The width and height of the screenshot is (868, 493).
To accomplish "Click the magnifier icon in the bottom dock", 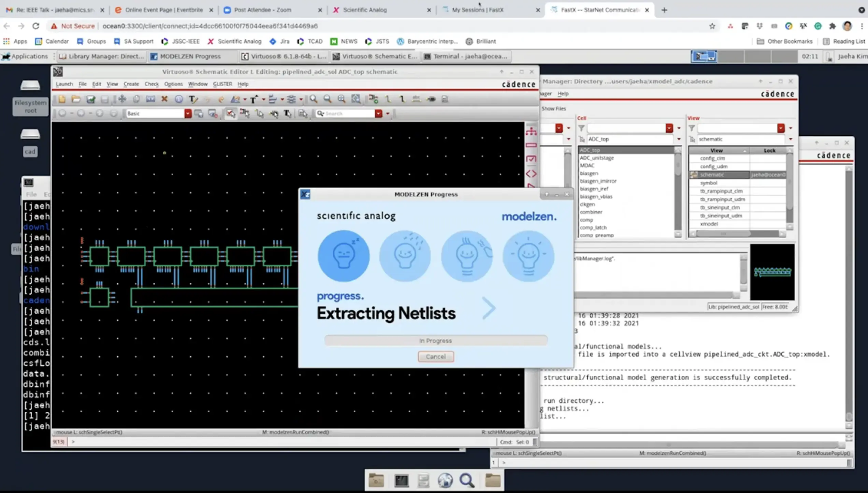I will (x=467, y=480).
